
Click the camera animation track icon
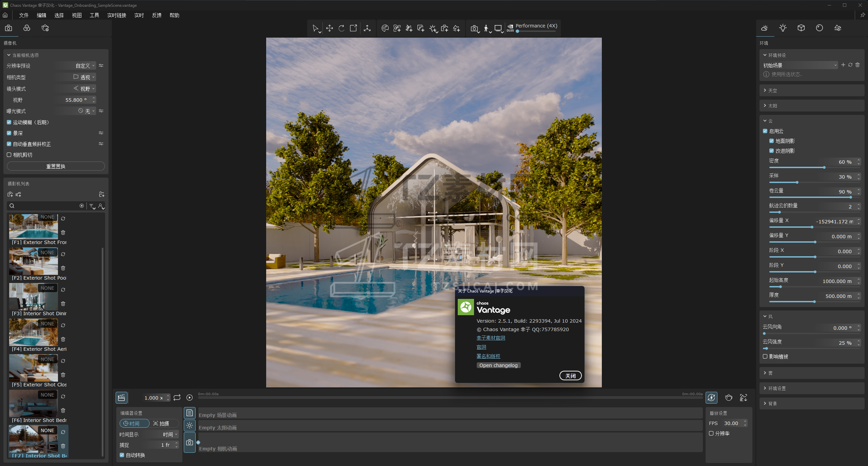tap(190, 442)
